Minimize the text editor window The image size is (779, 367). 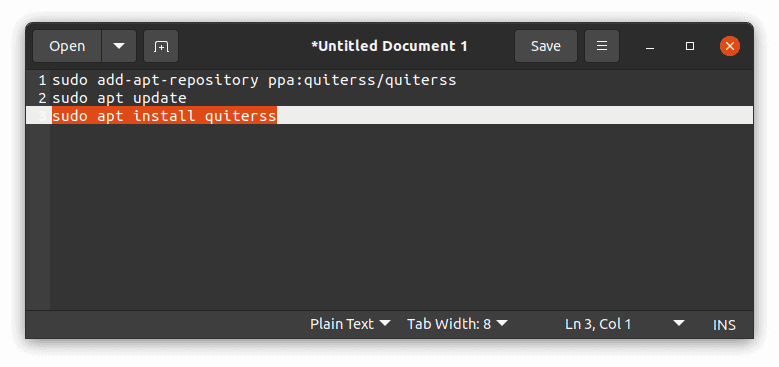tap(649, 46)
